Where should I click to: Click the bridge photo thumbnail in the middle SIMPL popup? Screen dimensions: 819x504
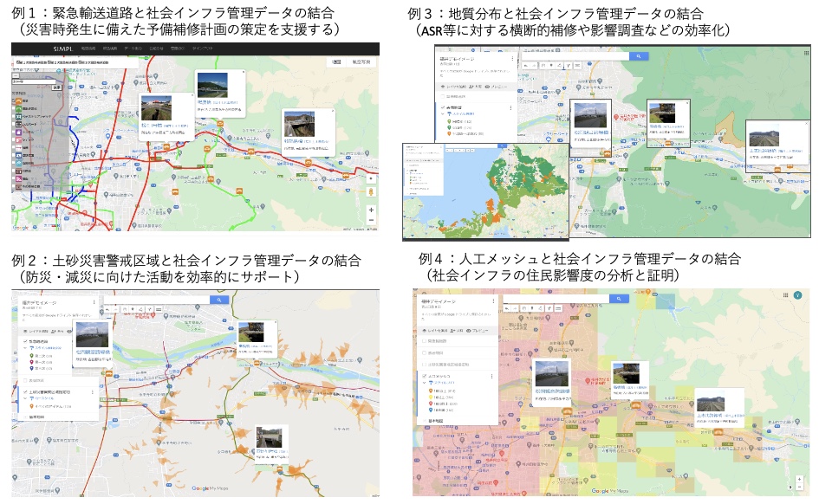click(212, 86)
